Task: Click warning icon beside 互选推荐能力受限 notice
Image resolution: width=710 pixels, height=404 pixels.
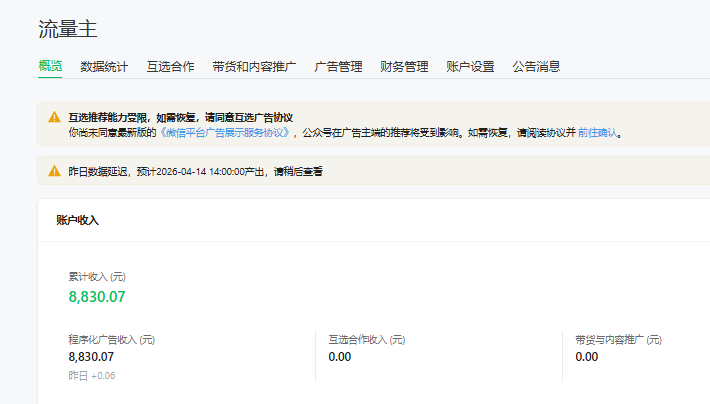Action: tap(54, 117)
